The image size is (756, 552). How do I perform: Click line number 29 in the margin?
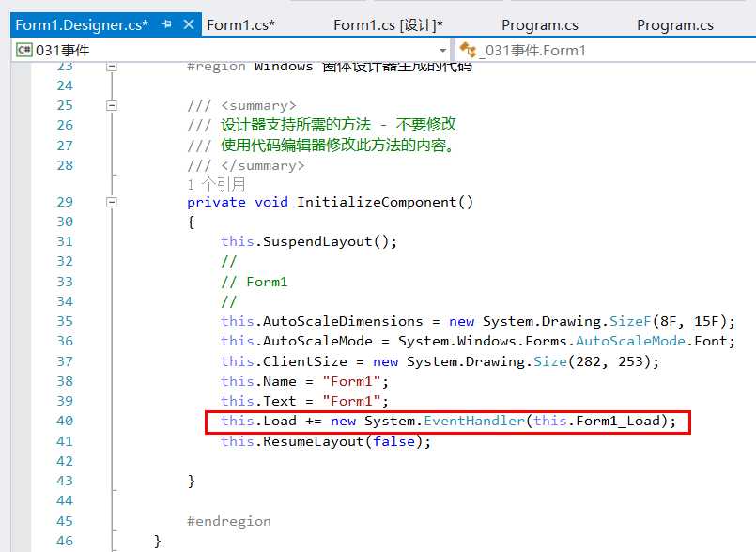(x=65, y=202)
